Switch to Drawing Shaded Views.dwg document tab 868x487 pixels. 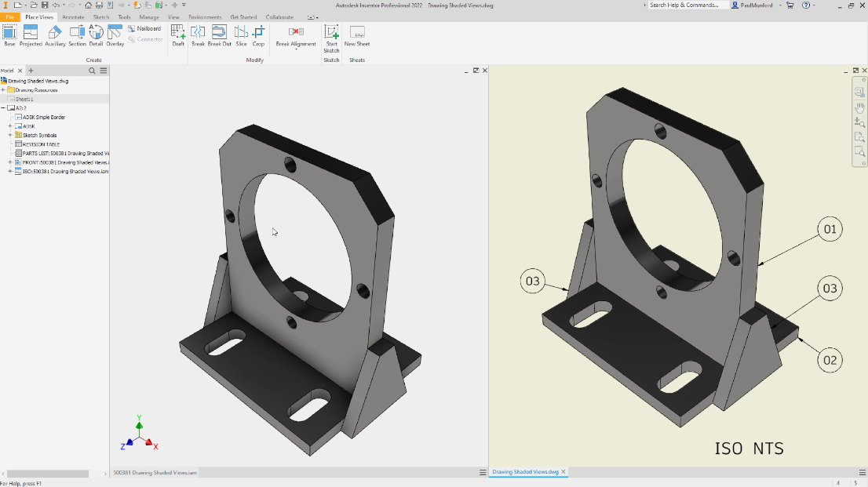click(x=525, y=472)
